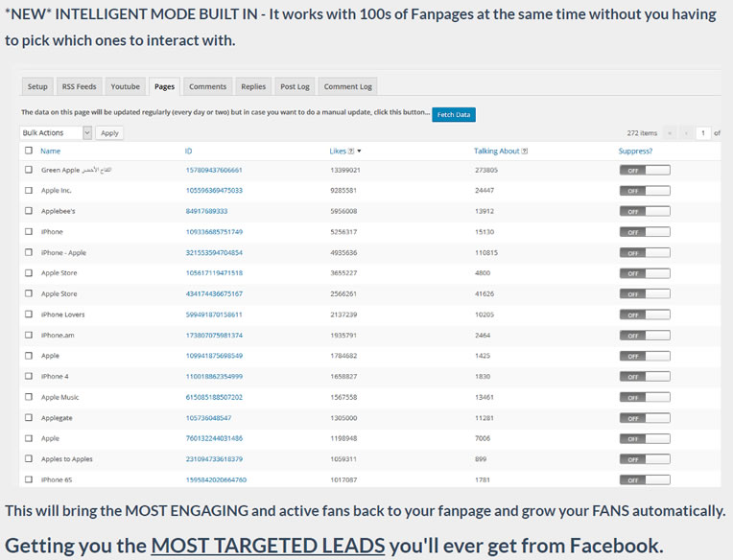Tick the select-all checkbox in header

click(29, 151)
